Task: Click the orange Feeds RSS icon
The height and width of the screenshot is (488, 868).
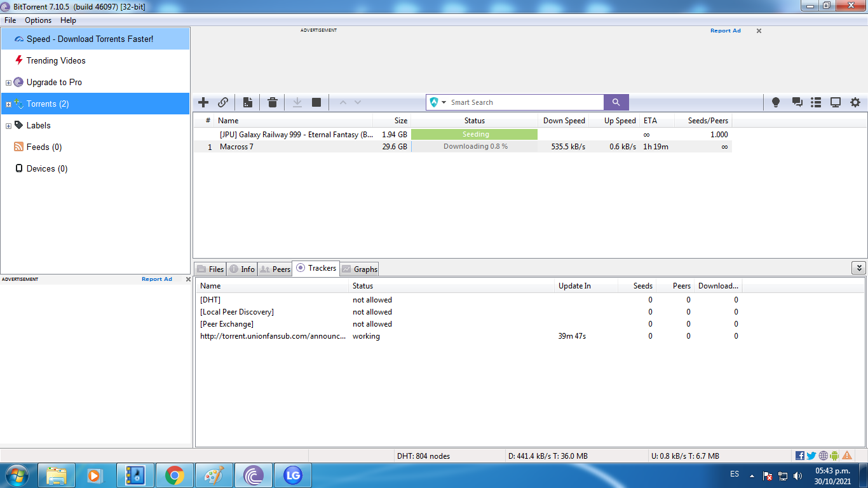Action: tap(19, 147)
